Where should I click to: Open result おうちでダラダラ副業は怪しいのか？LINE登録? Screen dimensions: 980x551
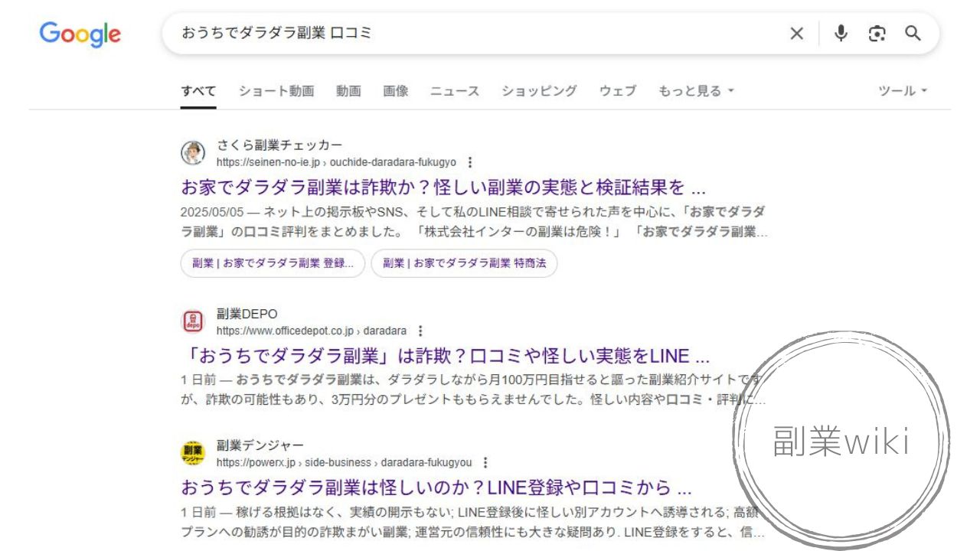point(436,487)
